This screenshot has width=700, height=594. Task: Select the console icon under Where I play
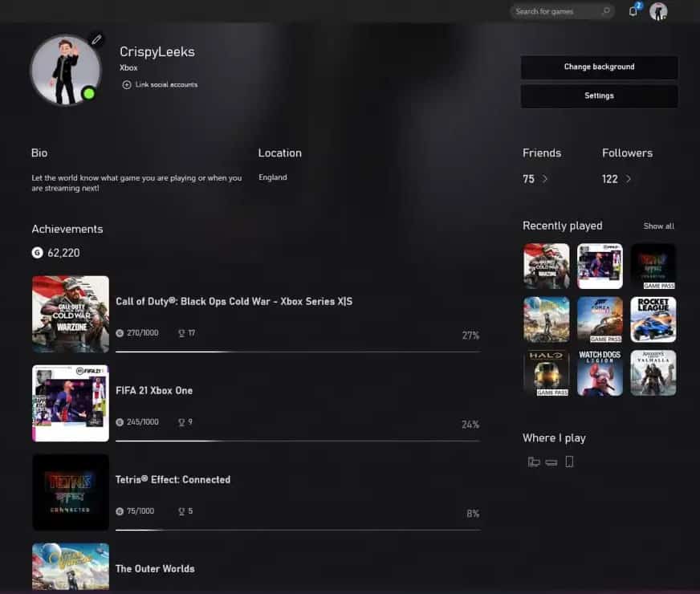(x=551, y=462)
